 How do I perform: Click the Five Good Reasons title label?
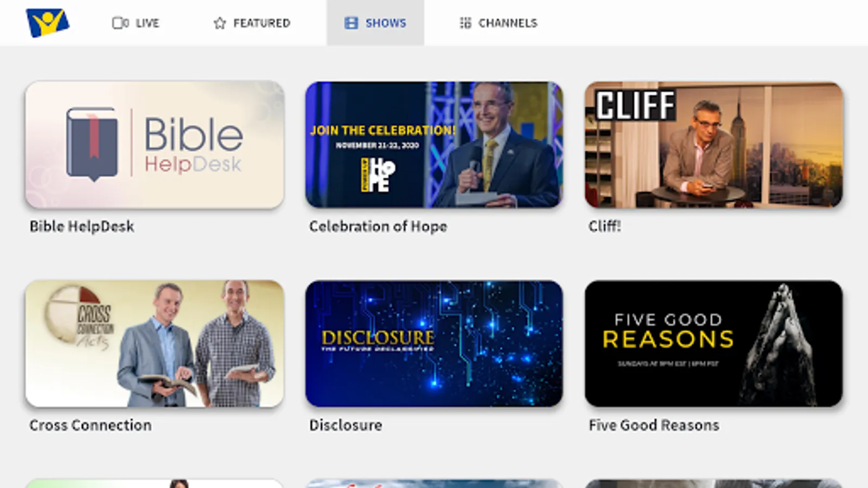[x=654, y=425]
